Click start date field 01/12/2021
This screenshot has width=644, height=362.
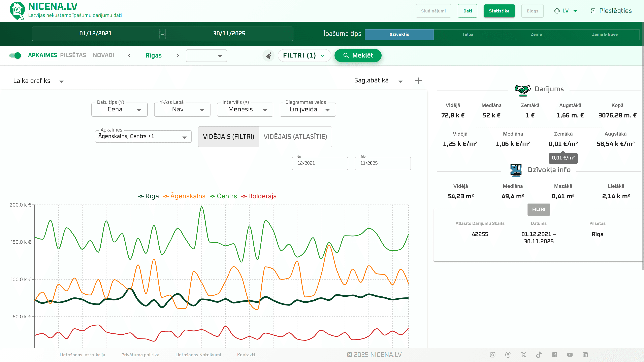96,33
